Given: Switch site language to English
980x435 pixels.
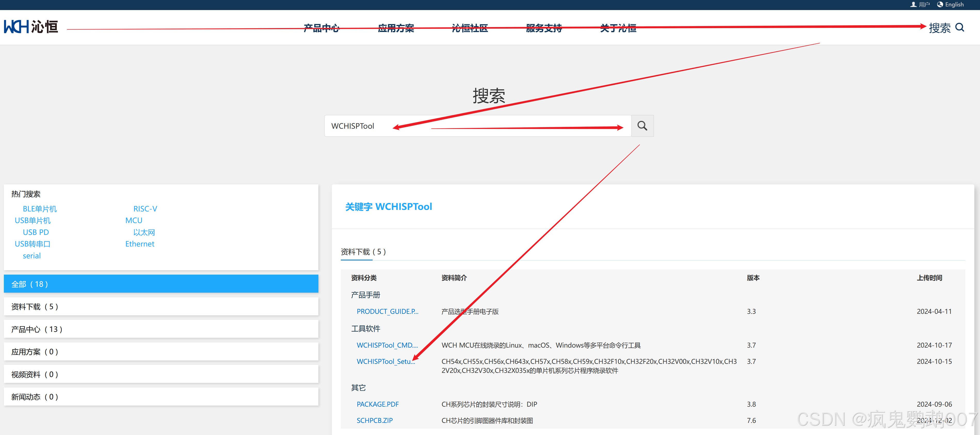Looking at the screenshot, I should (x=954, y=4).
